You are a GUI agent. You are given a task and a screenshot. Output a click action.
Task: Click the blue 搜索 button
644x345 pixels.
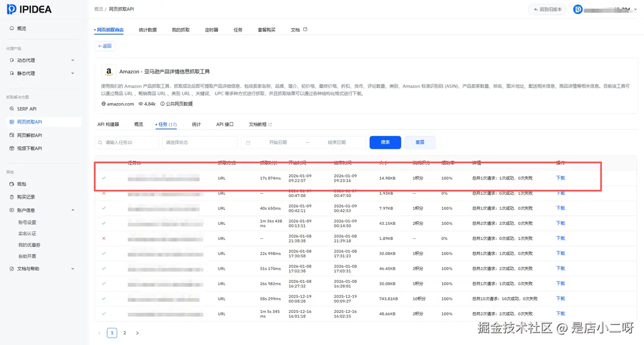(385, 142)
